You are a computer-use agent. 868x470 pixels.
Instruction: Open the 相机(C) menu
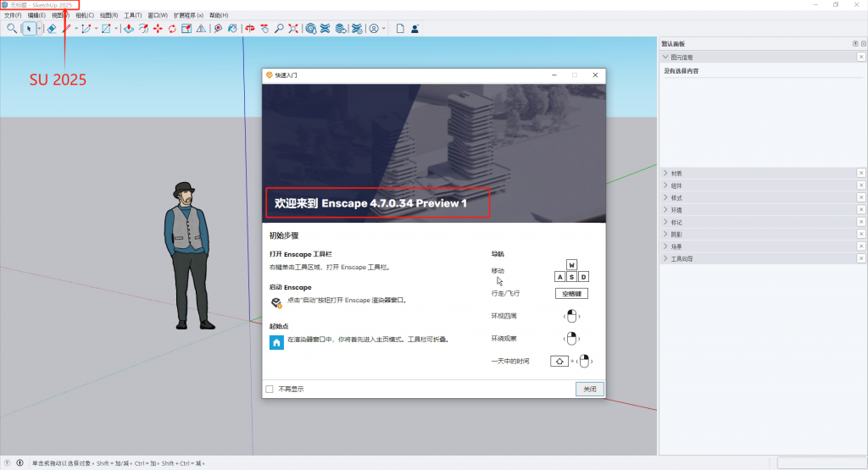(85, 15)
